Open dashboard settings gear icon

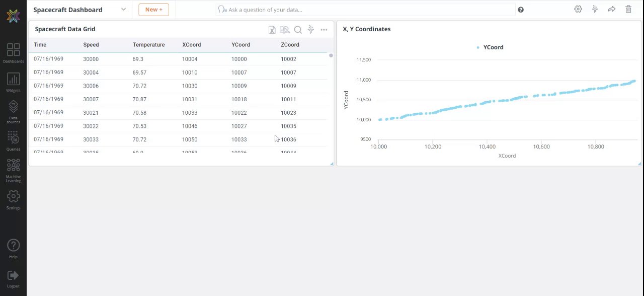pos(578,9)
